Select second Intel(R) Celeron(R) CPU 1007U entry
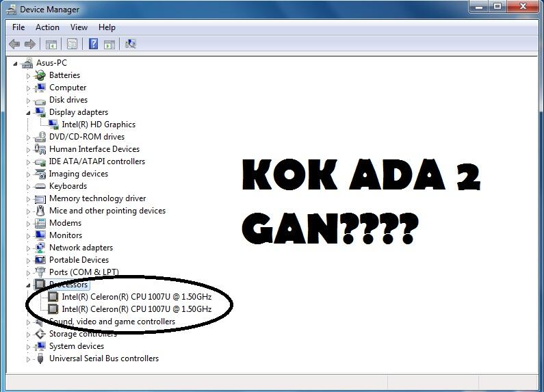Viewport: 544px width, 392px height. 137,309
